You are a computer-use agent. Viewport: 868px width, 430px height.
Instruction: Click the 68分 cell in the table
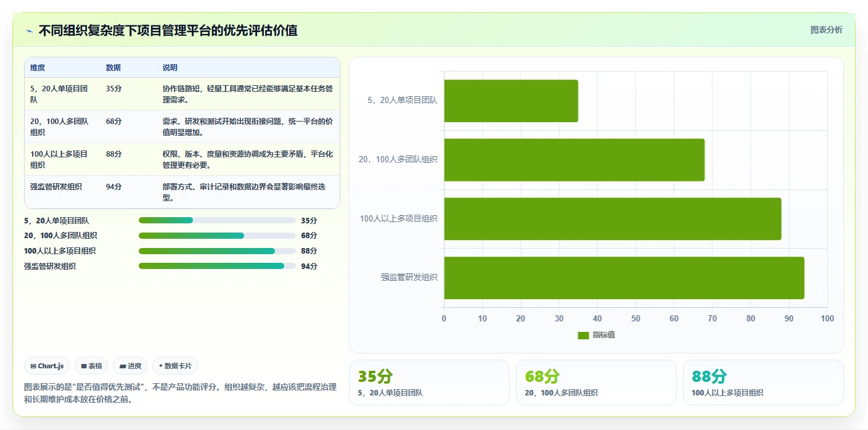click(x=114, y=121)
